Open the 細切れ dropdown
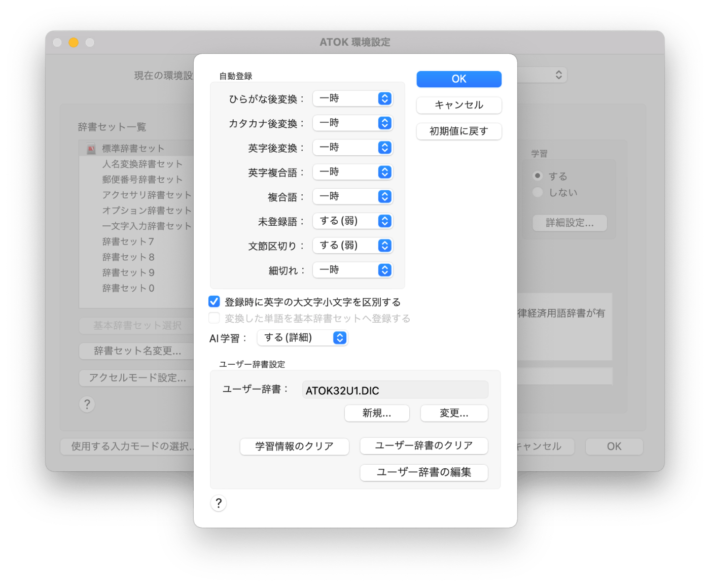The height and width of the screenshot is (588, 710). (x=352, y=270)
